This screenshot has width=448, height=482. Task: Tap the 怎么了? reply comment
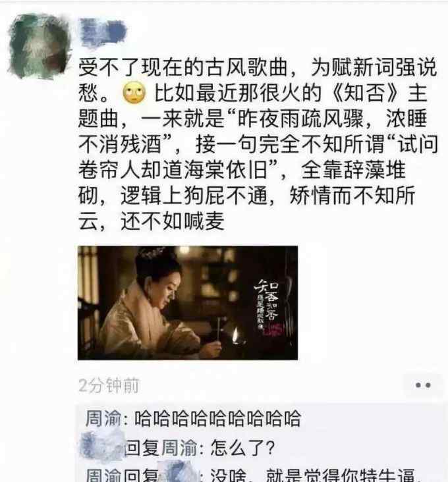(x=242, y=448)
